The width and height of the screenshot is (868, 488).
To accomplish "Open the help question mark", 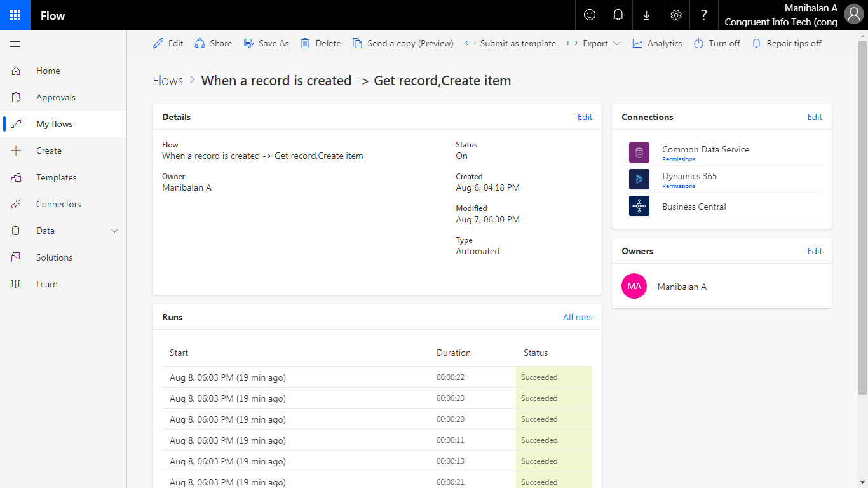I will coord(704,15).
